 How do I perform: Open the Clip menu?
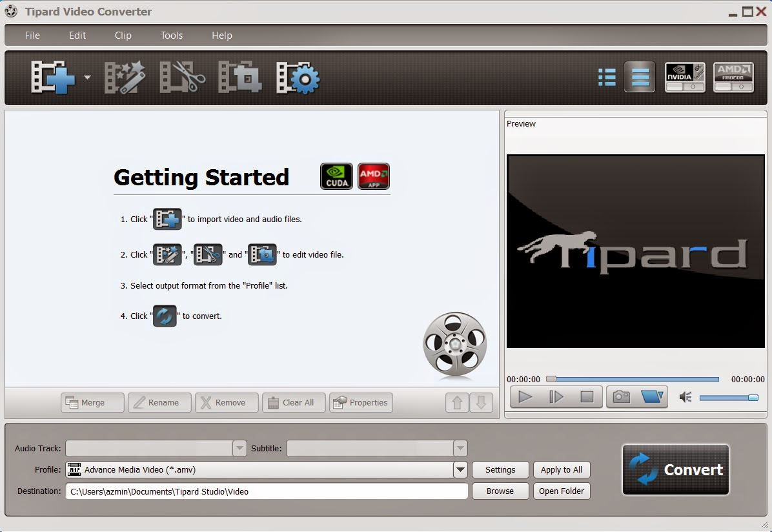(x=123, y=36)
